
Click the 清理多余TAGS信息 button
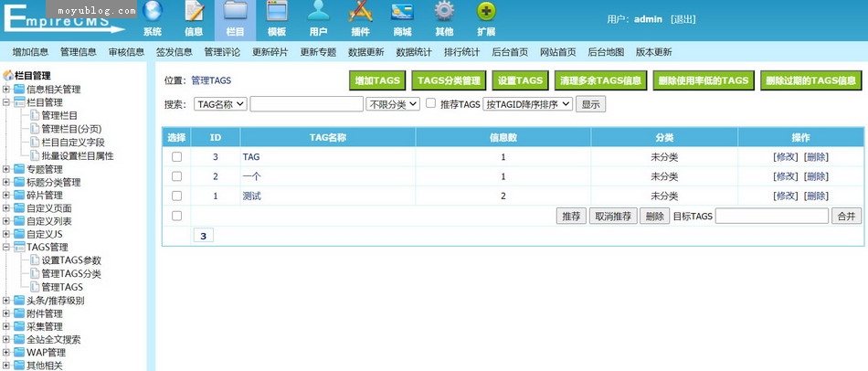tap(600, 80)
